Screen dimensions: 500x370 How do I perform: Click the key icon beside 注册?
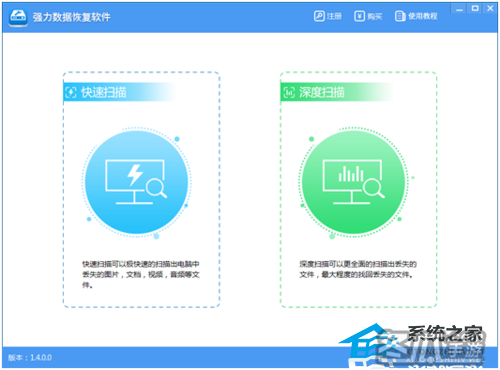[x=319, y=16]
